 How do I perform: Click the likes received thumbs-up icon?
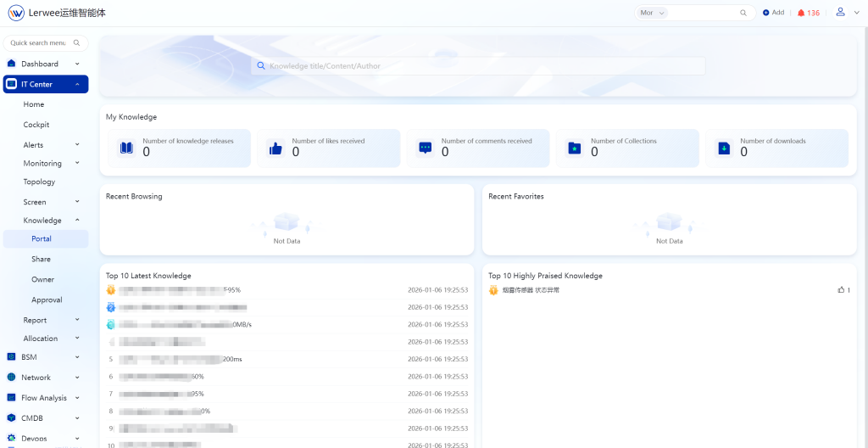(275, 148)
